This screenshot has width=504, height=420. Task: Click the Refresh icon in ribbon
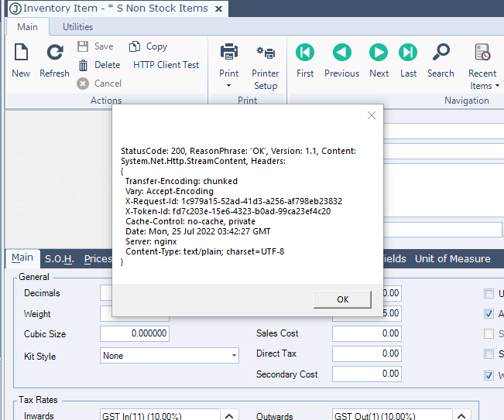tap(54, 53)
